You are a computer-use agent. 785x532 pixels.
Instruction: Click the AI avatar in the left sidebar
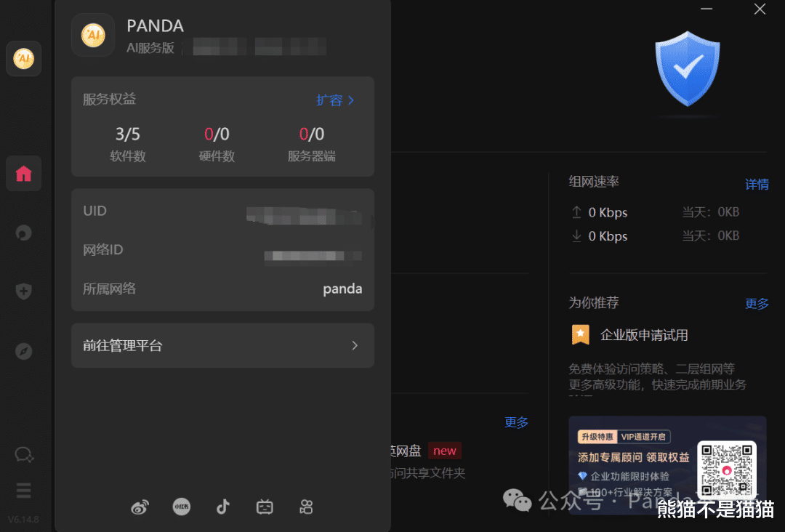[23, 59]
